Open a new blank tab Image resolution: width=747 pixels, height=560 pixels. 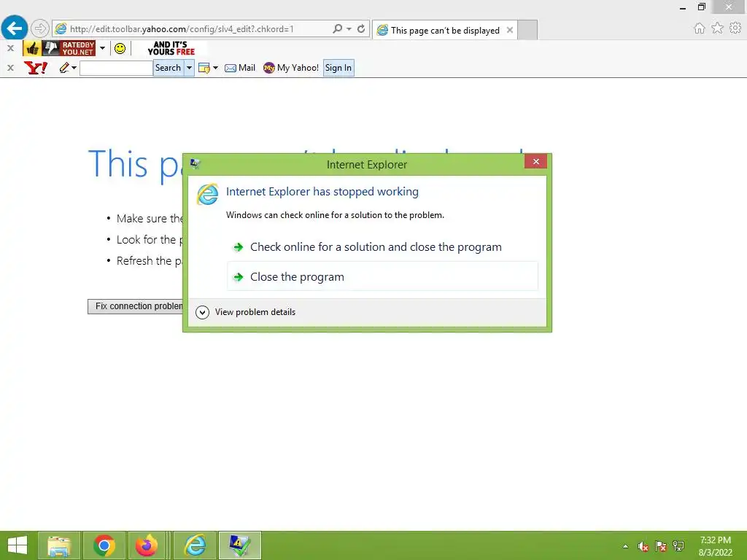pyautogui.click(x=527, y=30)
